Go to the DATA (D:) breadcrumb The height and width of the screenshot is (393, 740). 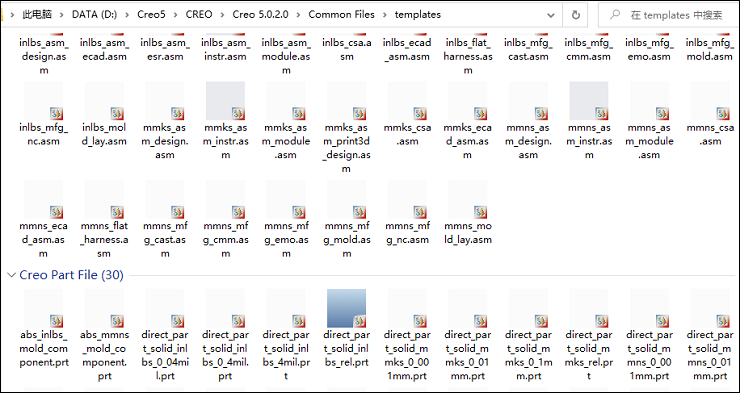pyautogui.click(x=94, y=15)
